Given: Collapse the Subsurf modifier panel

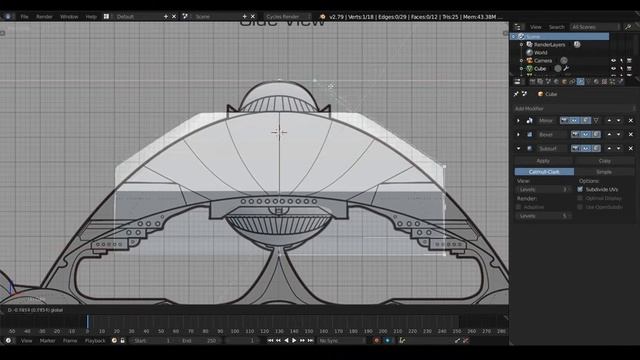Looking at the screenshot, I should tap(518, 148).
